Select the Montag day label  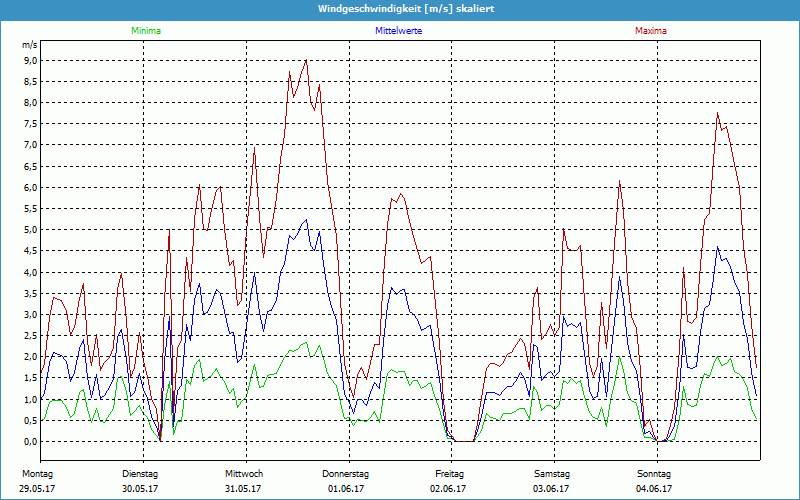tap(37, 473)
